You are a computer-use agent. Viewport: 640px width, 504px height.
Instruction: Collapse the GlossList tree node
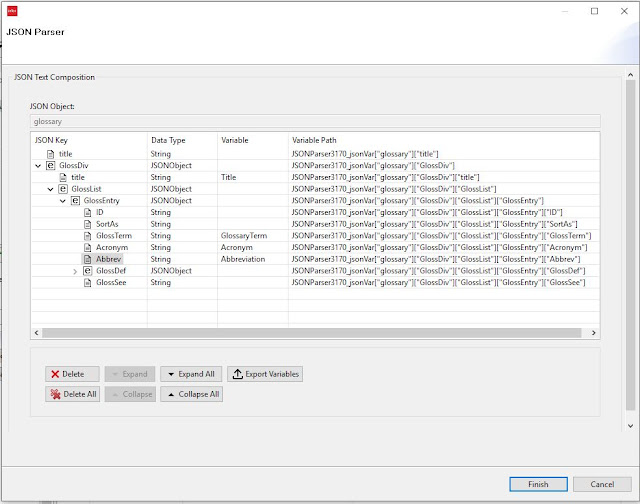pyautogui.click(x=50, y=189)
